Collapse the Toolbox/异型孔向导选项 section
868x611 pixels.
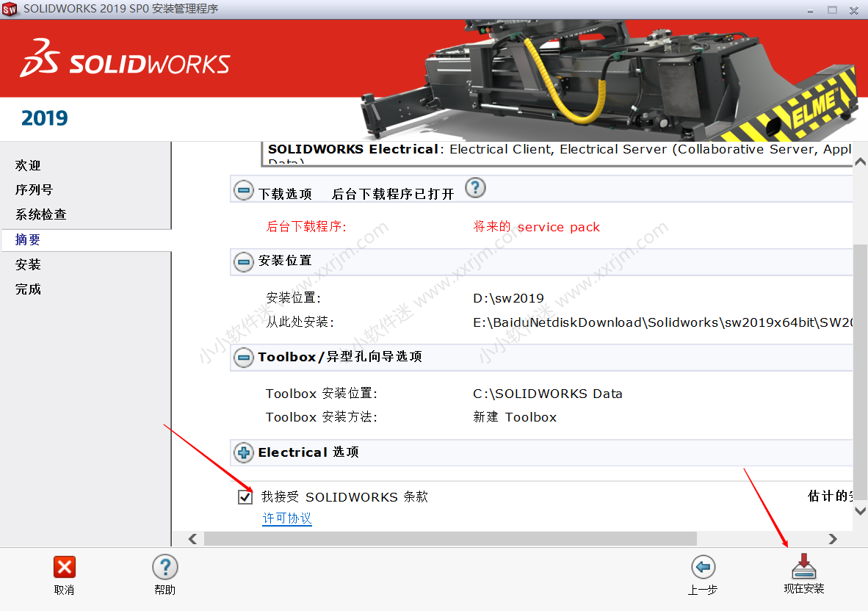point(243,358)
